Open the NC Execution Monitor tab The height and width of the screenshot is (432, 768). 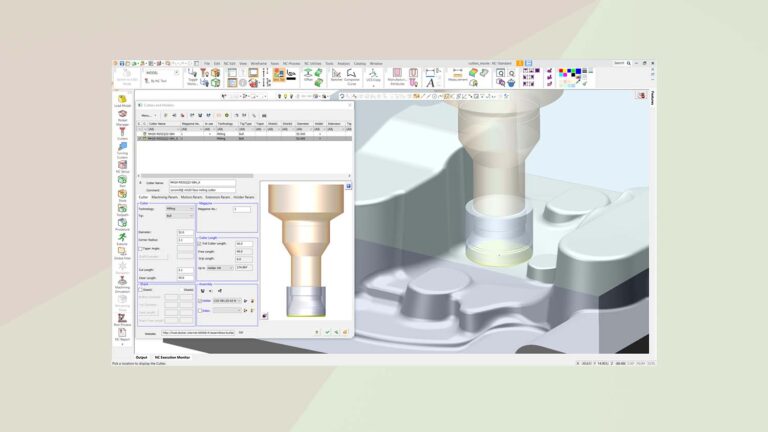tap(172, 358)
